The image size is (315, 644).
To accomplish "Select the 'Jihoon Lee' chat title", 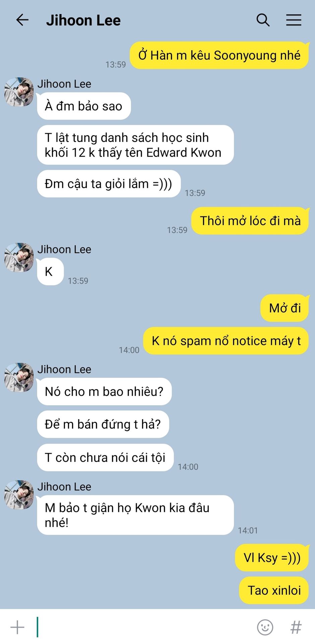I will 83,20.
